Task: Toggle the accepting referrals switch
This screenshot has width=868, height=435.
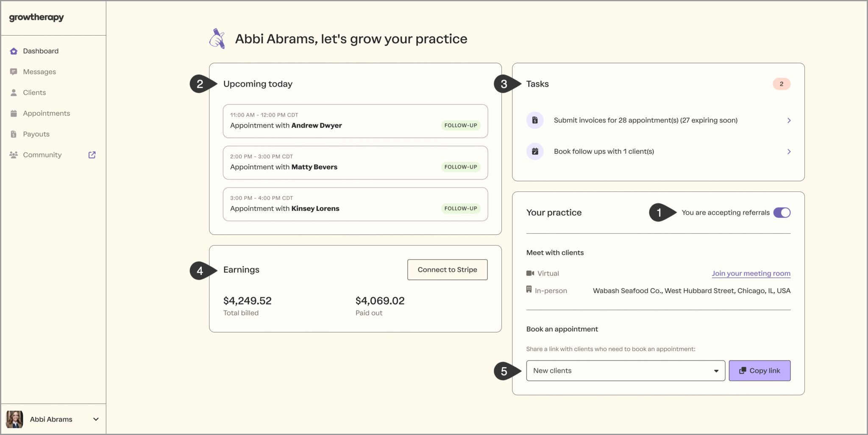Action: (x=782, y=213)
